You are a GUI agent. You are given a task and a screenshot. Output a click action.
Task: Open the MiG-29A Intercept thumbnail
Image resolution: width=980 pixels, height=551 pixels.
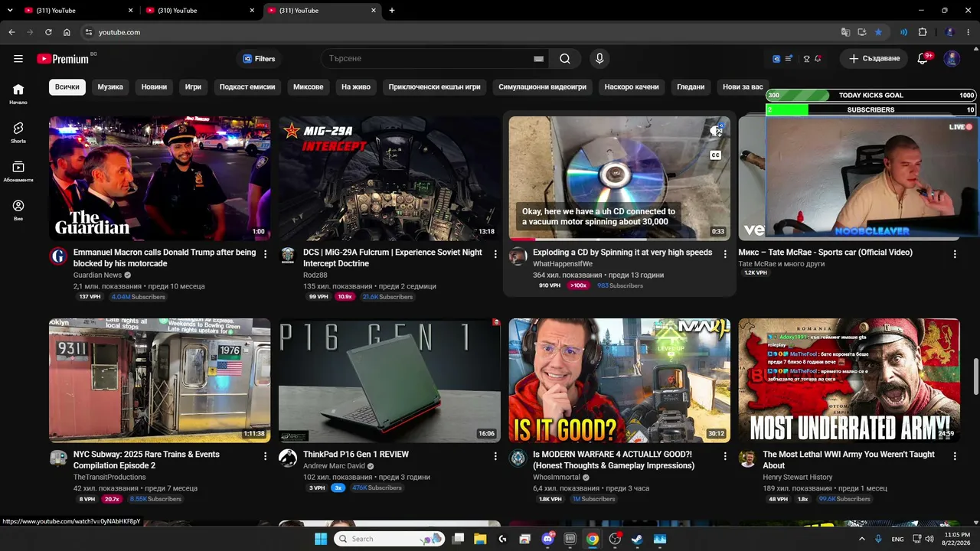coord(390,178)
